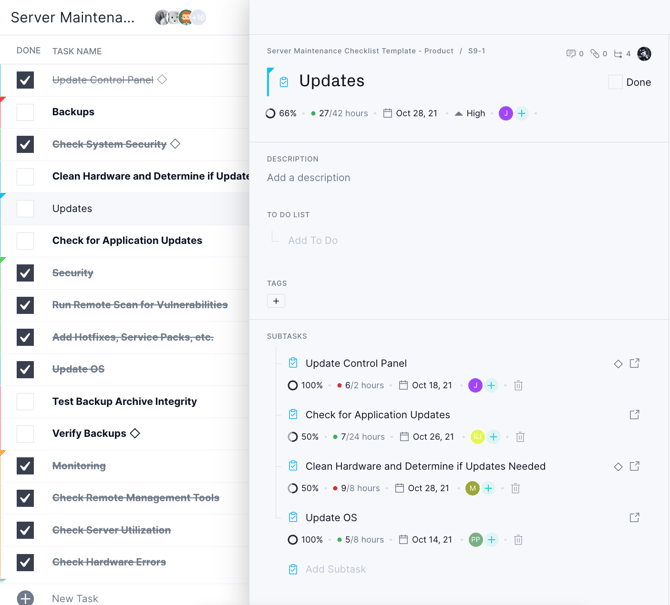Open Check for Application Updates subtask externally
Viewport: 670px width, 605px height.
point(635,414)
